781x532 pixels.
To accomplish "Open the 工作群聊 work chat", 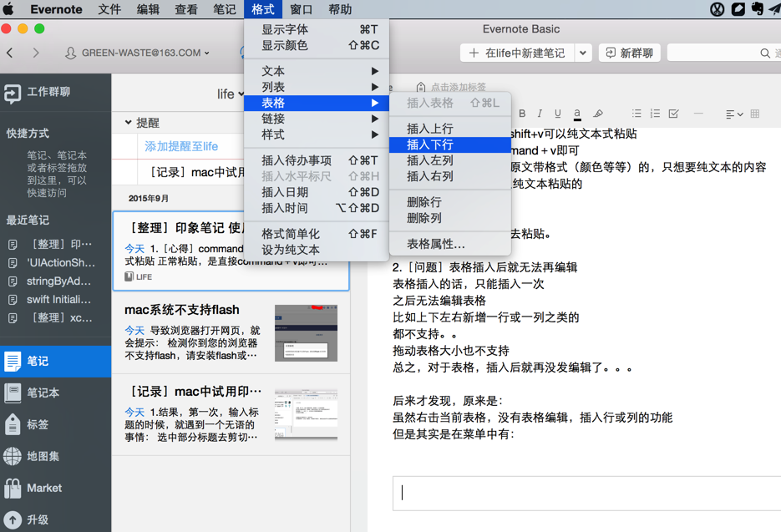I will coord(55,93).
